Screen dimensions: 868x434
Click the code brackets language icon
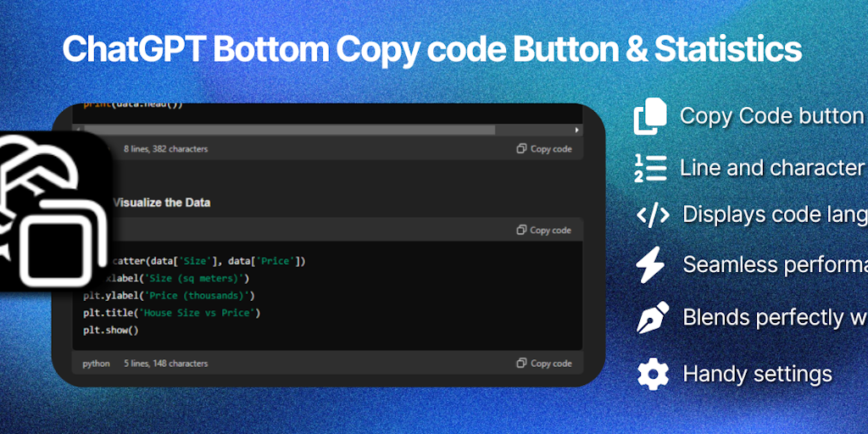(653, 214)
